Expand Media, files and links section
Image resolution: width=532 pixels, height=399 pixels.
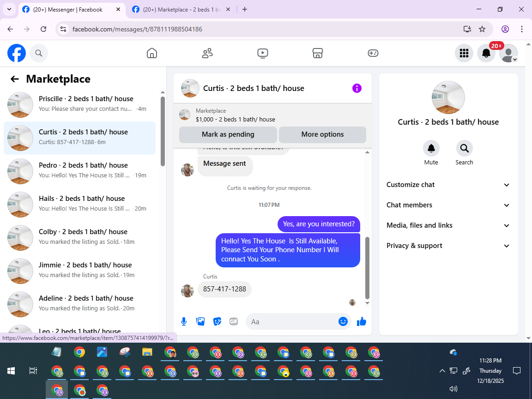(x=448, y=226)
